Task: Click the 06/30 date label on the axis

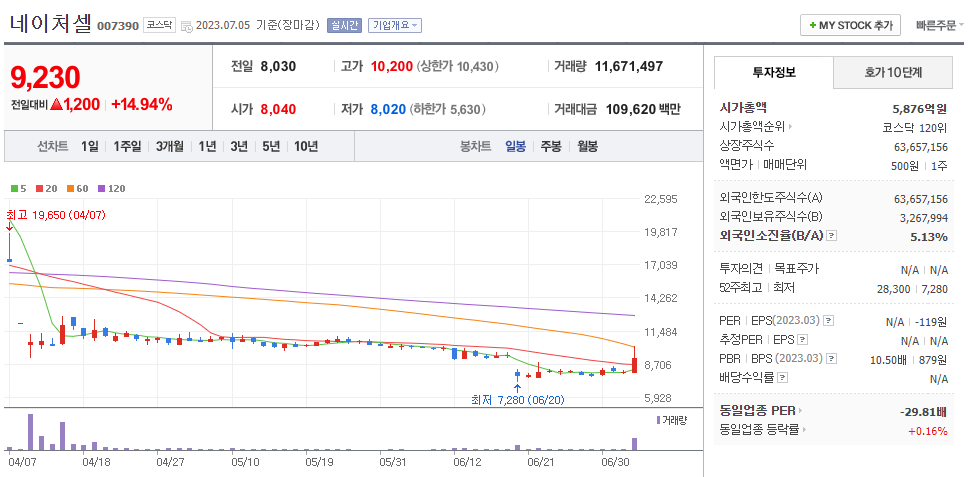Action: click(x=614, y=462)
